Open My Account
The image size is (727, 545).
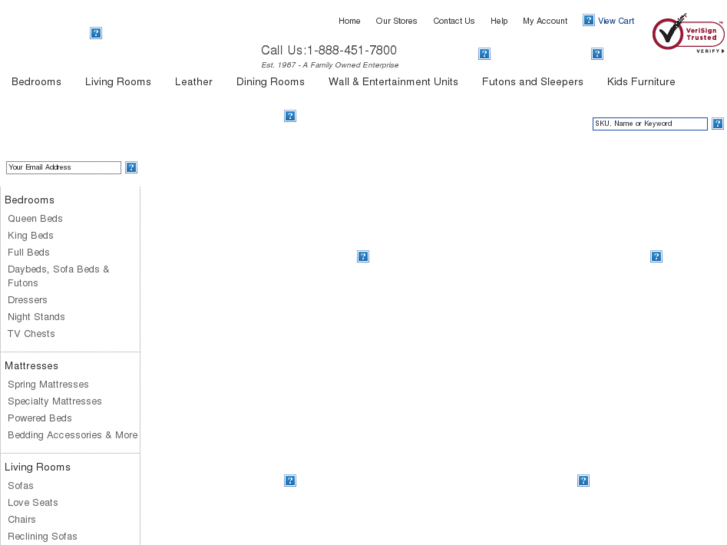click(545, 21)
